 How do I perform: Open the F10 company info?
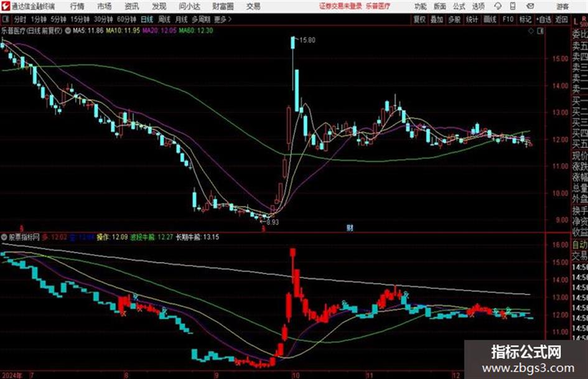[x=508, y=19]
